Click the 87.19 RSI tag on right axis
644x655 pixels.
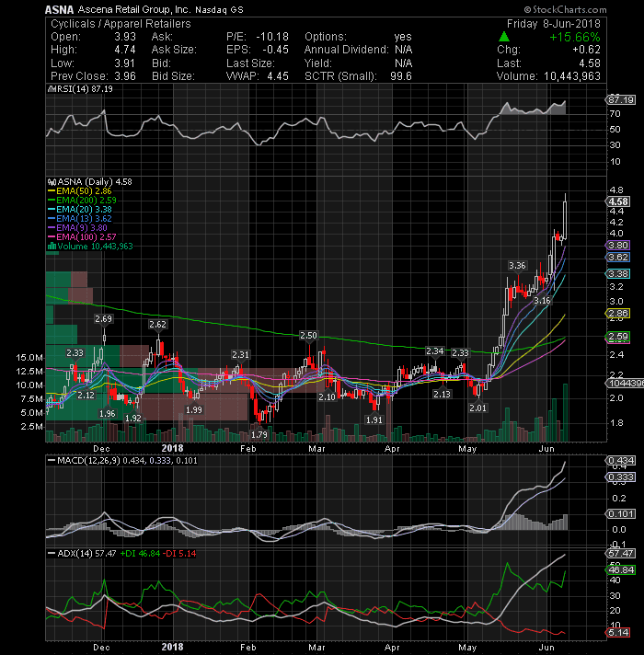pos(621,100)
